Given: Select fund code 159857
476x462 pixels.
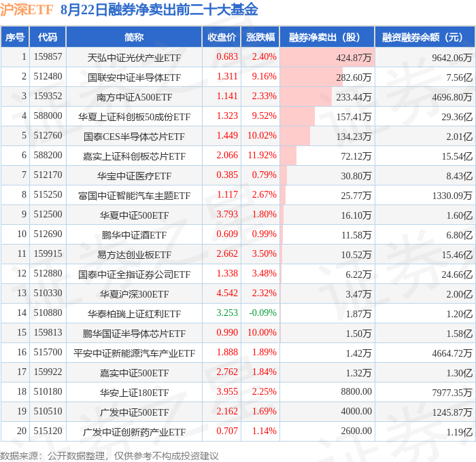Looking at the screenshot, I should [48, 56].
